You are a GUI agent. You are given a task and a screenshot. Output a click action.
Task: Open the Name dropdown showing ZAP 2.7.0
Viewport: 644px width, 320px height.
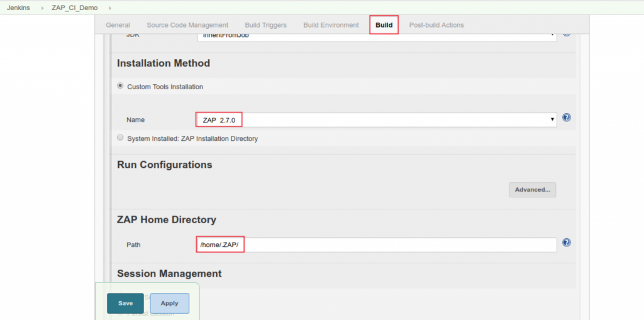(376, 119)
